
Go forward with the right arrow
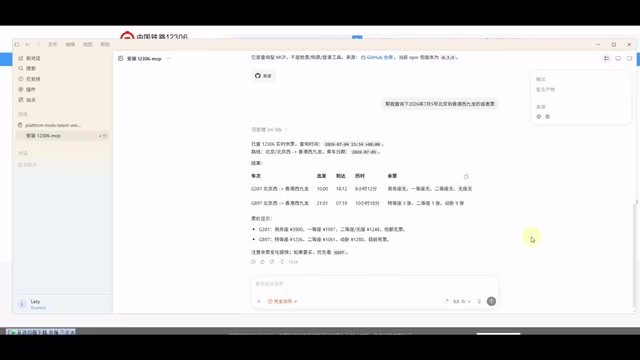click(38, 44)
